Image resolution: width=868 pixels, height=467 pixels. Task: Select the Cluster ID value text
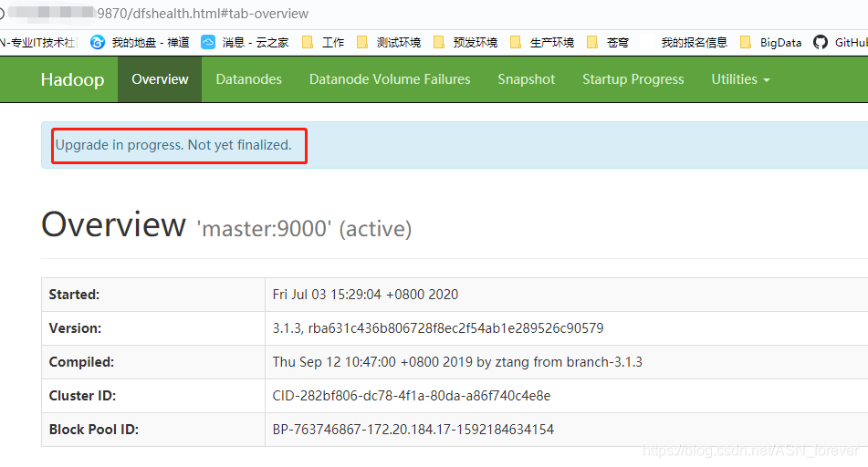click(412, 396)
